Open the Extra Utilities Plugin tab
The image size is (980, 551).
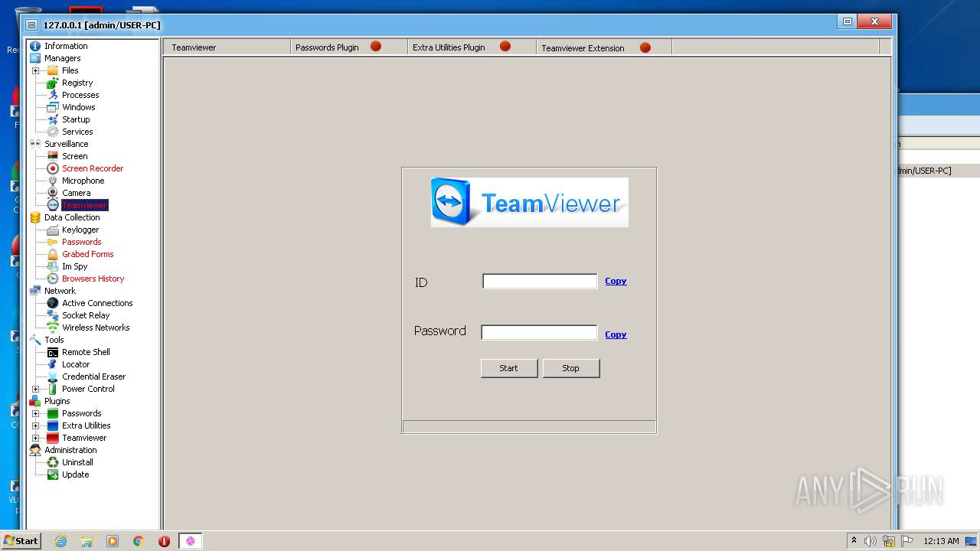pyautogui.click(x=471, y=47)
